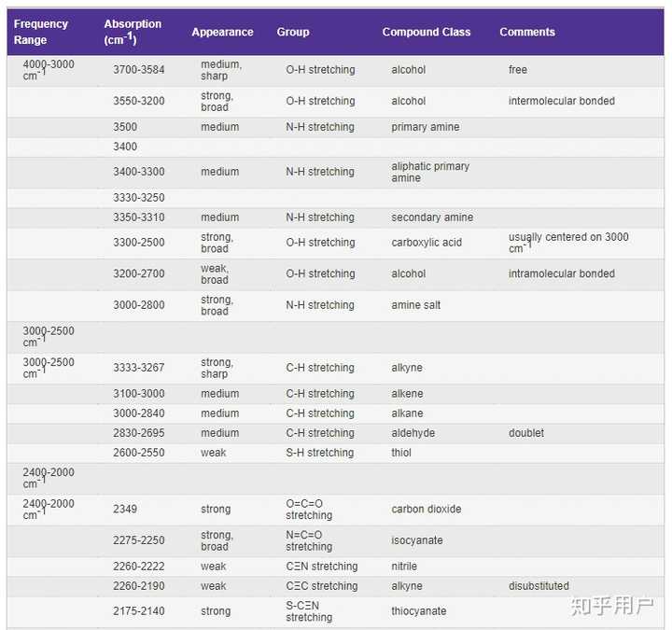This screenshot has width=672, height=630.
Task: Select the nitrile compound class cell
Action: (404, 567)
